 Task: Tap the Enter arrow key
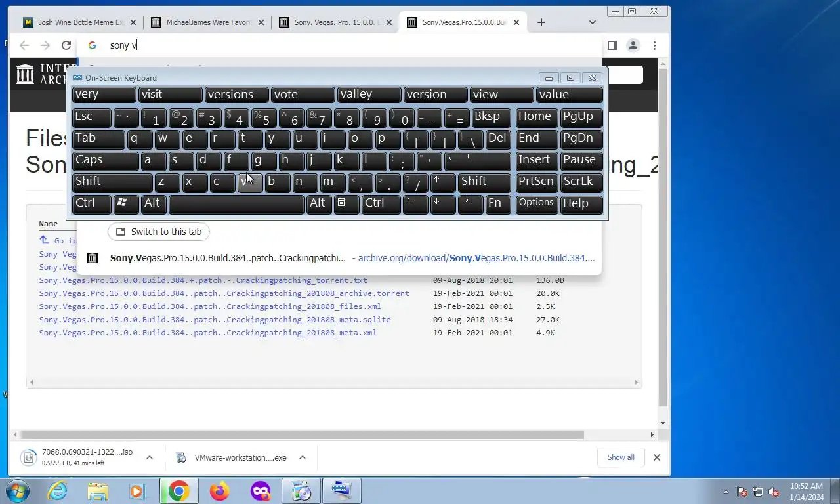tap(478, 161)
